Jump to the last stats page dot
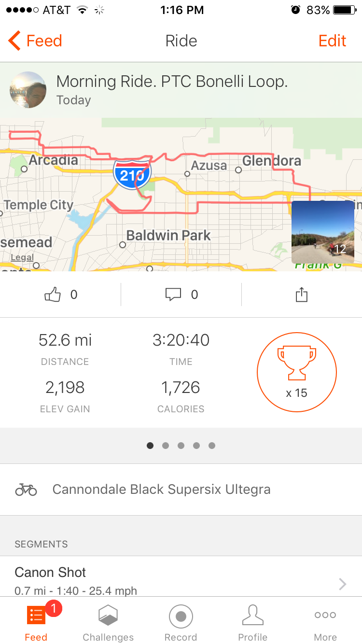Viewport: 362px width, 644px height. (212, 446)
